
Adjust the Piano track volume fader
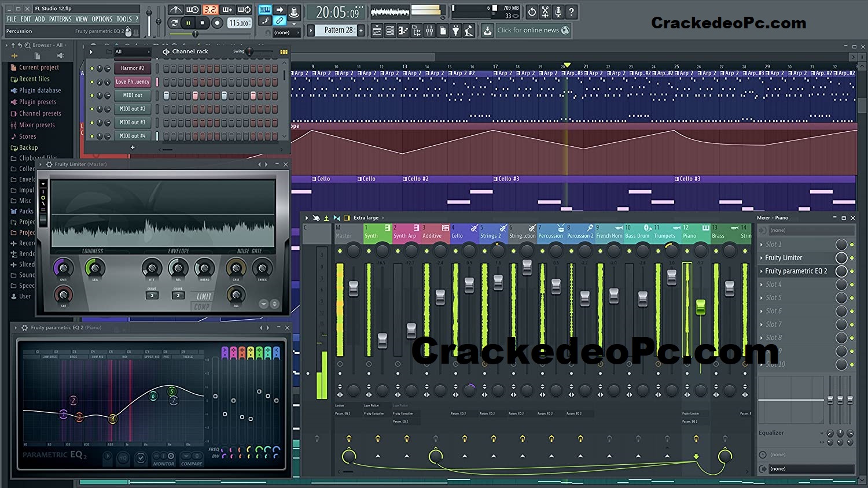click(x=700, y=307)
